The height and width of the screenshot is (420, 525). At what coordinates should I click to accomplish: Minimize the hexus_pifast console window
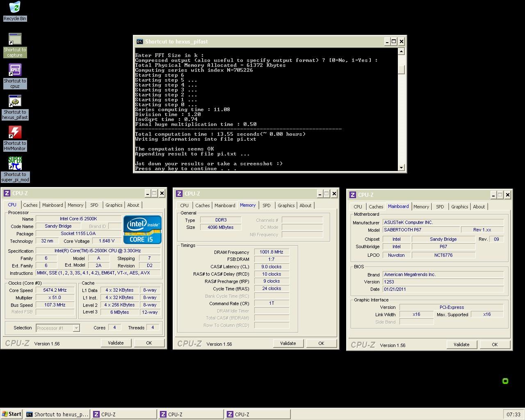(x=387, y=41)
